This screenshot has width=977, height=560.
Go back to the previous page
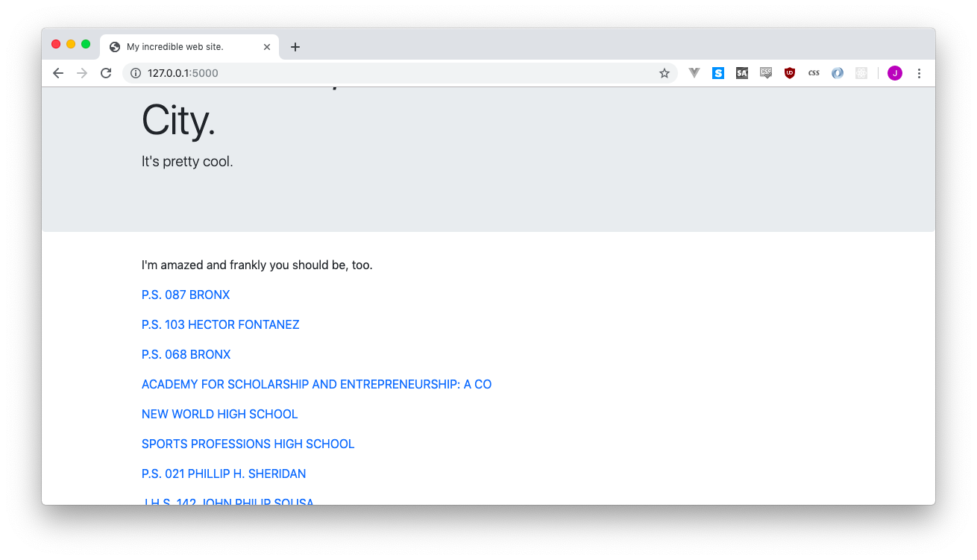point(58,73)
